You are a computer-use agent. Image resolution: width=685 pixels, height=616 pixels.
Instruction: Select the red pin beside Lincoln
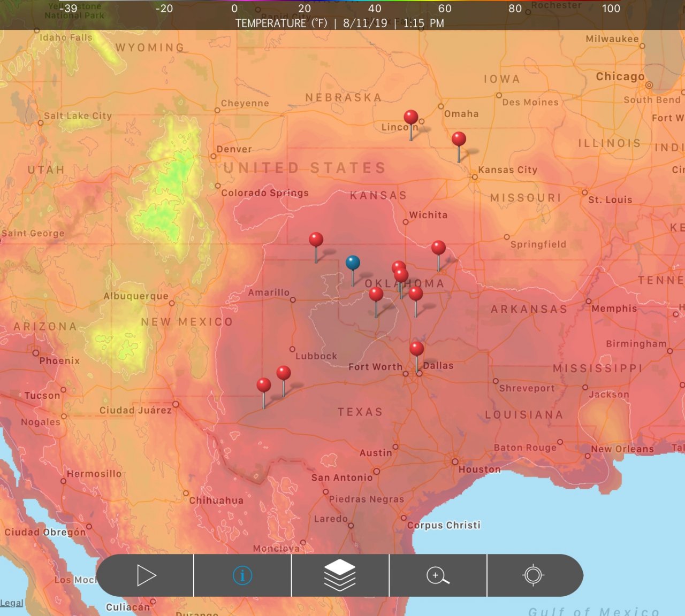[x=411, y=118]
